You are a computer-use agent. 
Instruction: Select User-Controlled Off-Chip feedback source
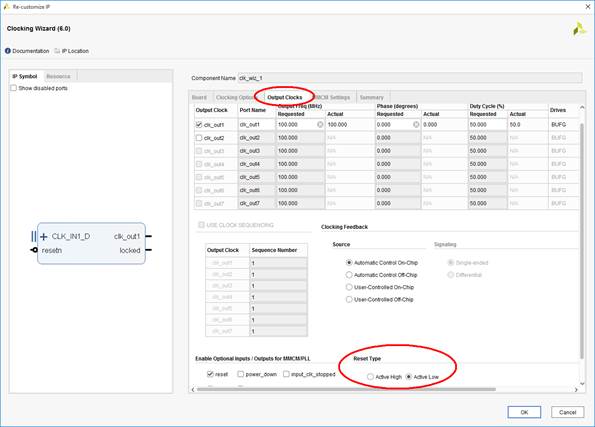pyautogui.click(x=349, y=299)
